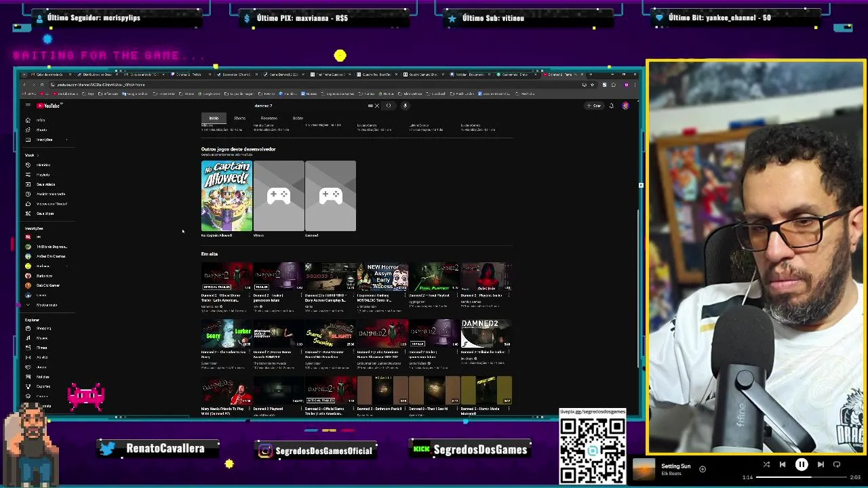Open Início in the YouTube sidebar
The height and width of the screenshot is (488, 868).
pyautogui.click(x=41, y=120)
